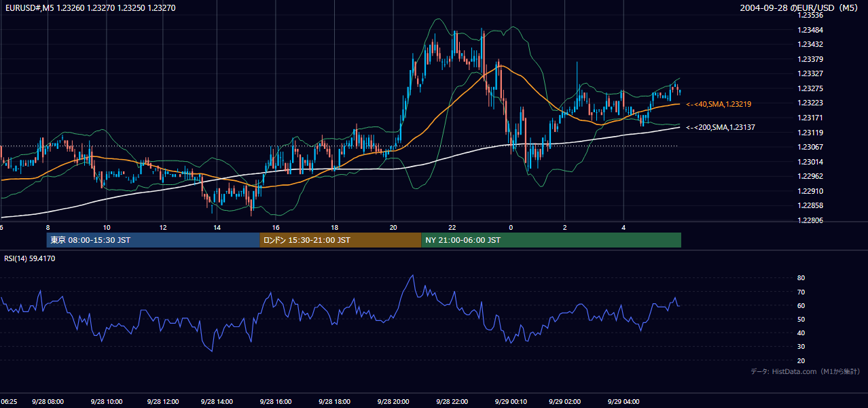Click the RSI(14) 59.4170 indicator label
Image resolution: width=868 pixels, height=408 pixels.
coord(30,258)
